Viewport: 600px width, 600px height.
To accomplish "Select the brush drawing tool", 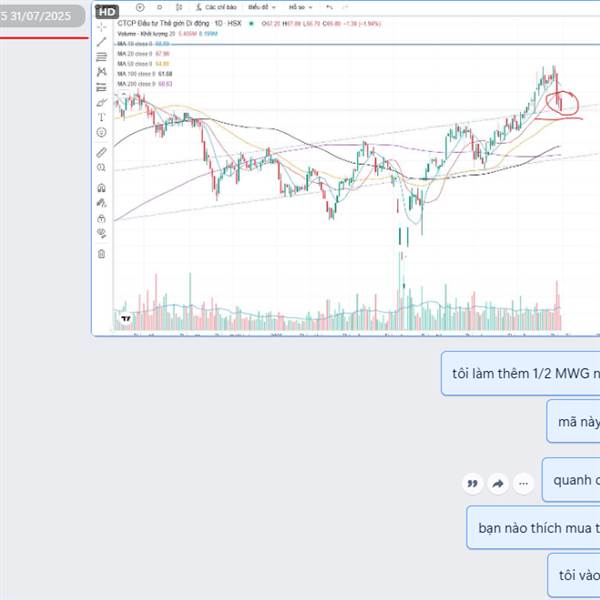I will [101, 102].
